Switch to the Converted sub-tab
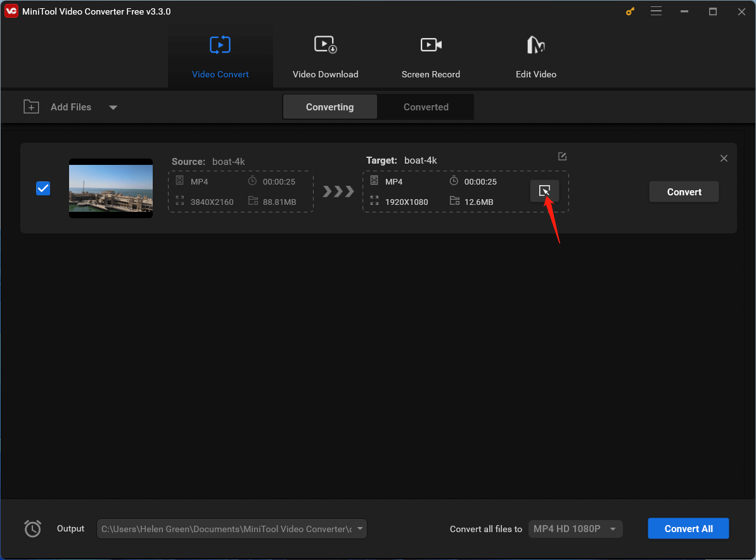Viewport: 756px width, 560px height. 426,107
